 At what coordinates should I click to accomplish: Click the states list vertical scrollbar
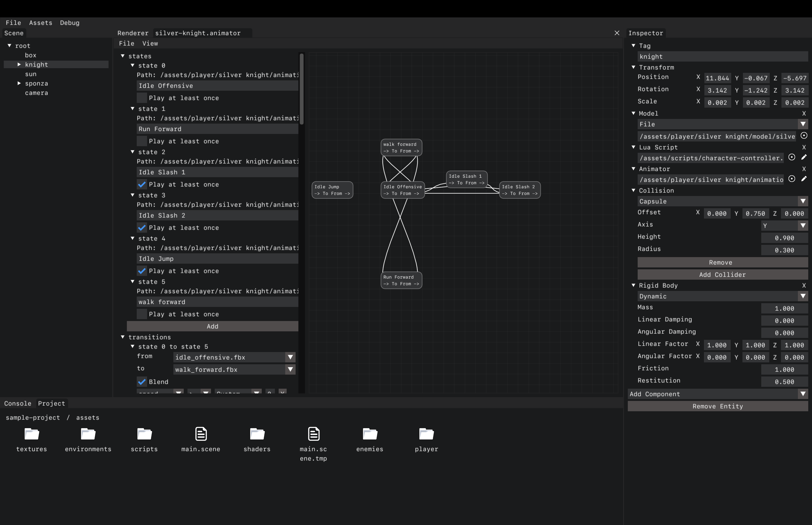point(301,89)
